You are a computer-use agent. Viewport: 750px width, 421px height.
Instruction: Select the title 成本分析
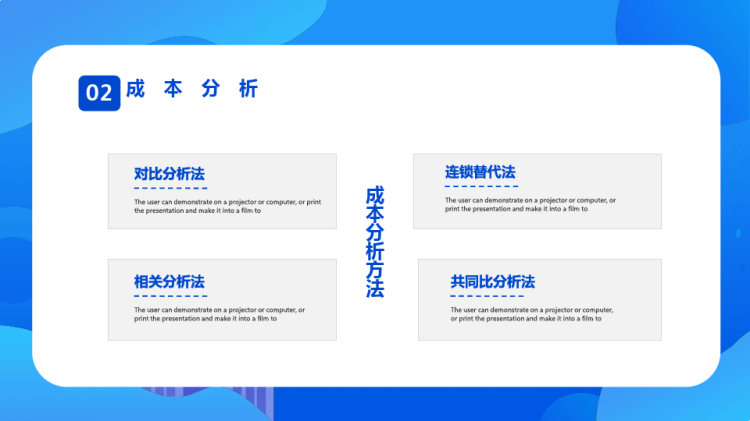tap(192, 89)
